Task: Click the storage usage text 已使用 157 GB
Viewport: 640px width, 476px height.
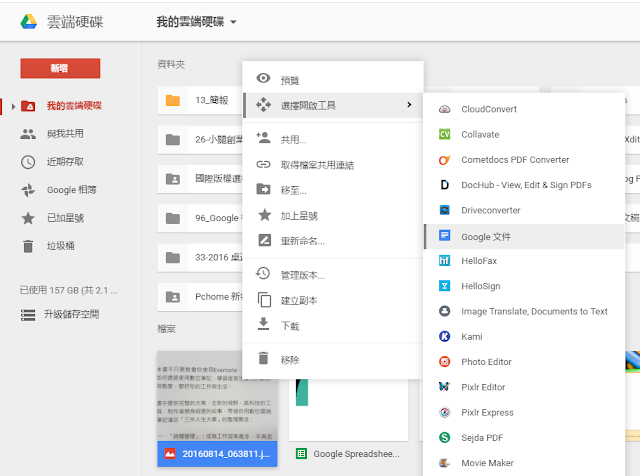Action: [69, 290]
